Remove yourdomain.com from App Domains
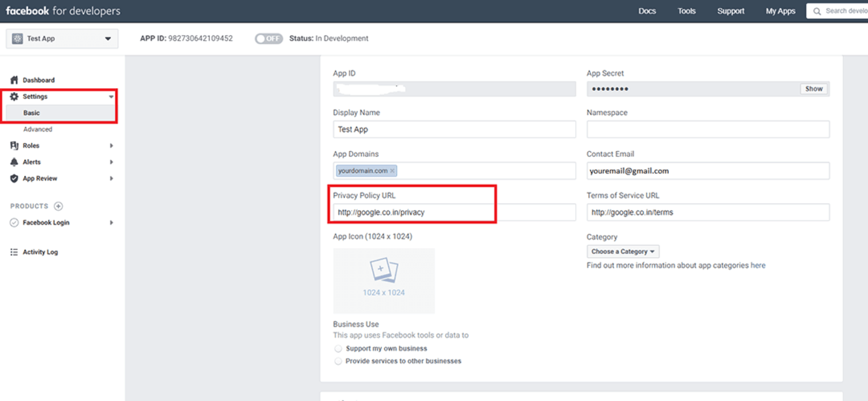Screen dimensions: 868x401 point(394,170)
